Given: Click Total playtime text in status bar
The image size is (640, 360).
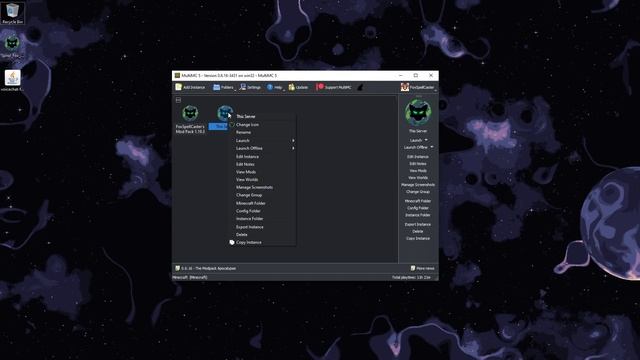Looking at the screenshot, I should coord(411,278).
